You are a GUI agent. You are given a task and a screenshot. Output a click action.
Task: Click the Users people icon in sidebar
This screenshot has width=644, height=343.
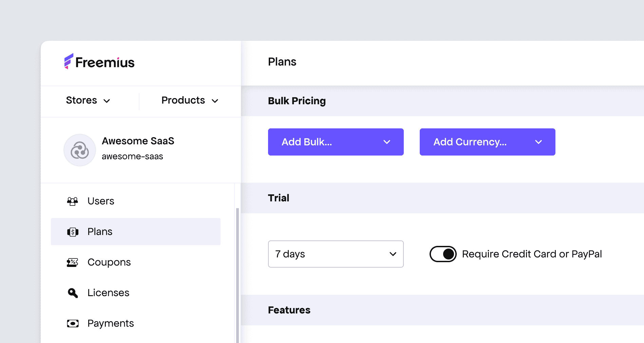tap(73, 201)
